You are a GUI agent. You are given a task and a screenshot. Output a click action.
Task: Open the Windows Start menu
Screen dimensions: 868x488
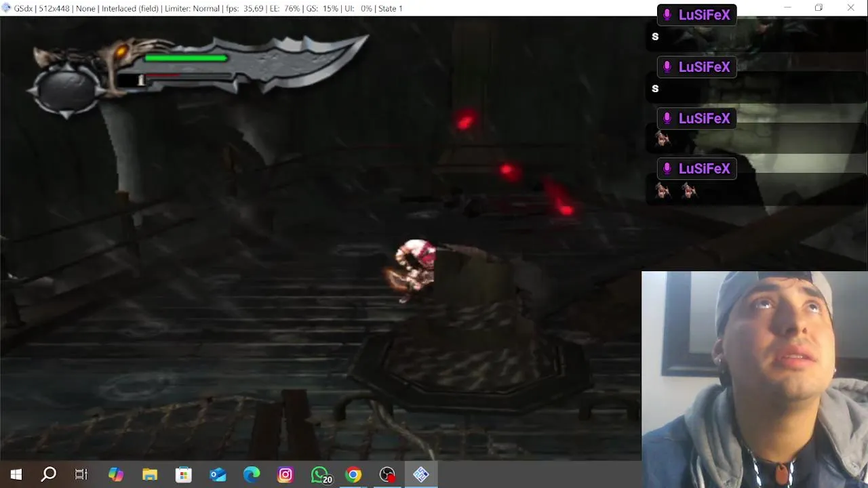point(16,474)
